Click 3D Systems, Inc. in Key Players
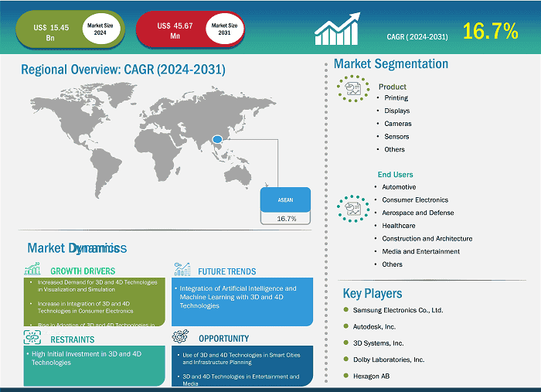Screen dimensions: 541x392 click(378, 343)
